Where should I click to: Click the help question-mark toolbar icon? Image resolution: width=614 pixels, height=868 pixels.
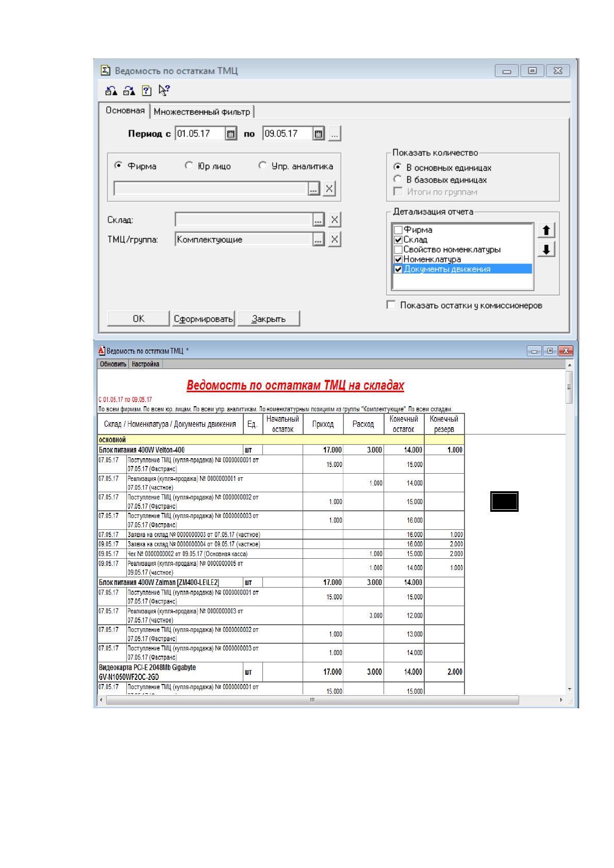146,91
